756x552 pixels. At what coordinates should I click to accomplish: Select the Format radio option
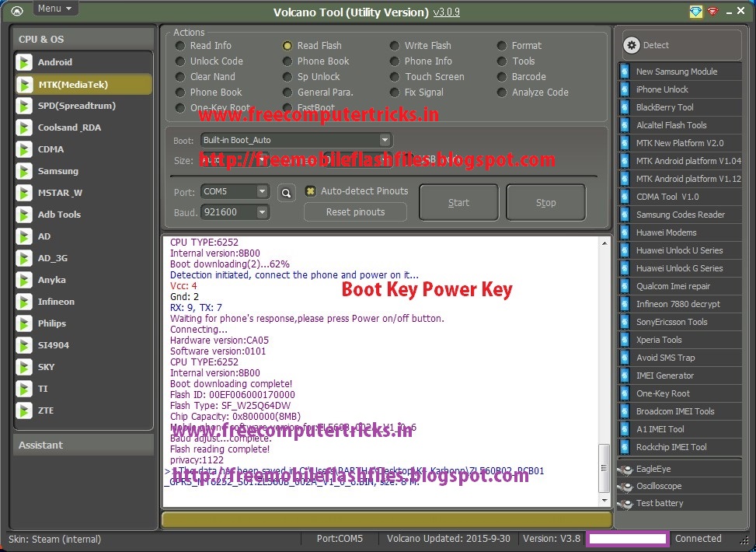pyautogui.click(x=502, y=46)
